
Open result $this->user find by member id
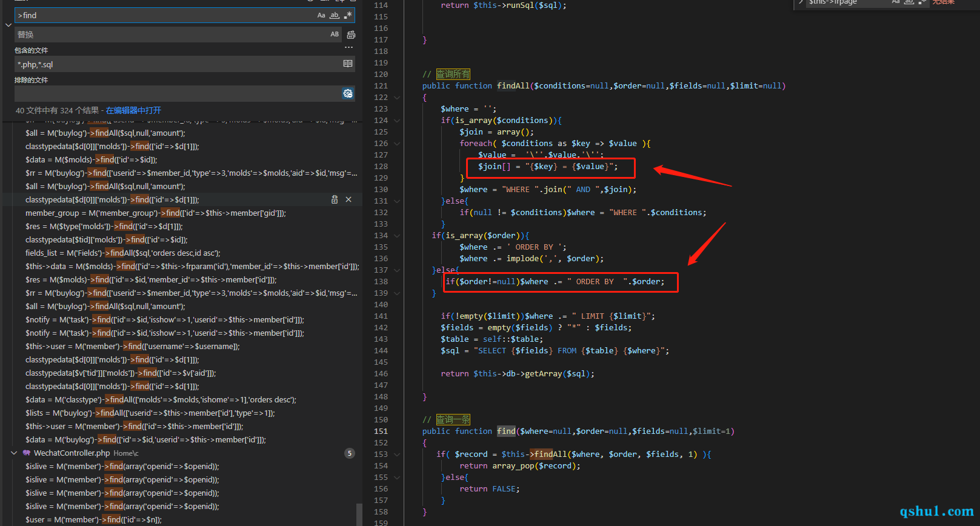point(135,426)
